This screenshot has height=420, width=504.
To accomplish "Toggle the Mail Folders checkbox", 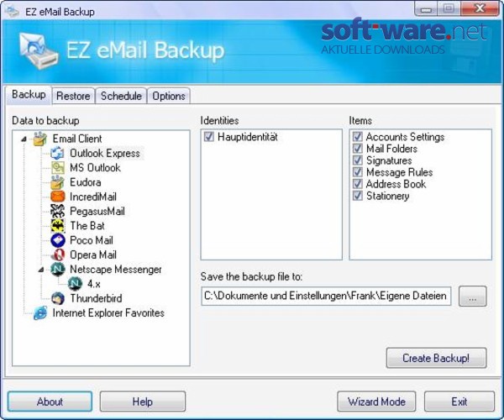I will click(x=358, y=149).
